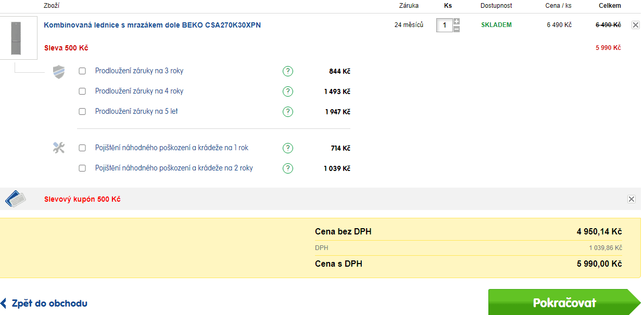Click the Cena bez DPH label

coord(343,232)
